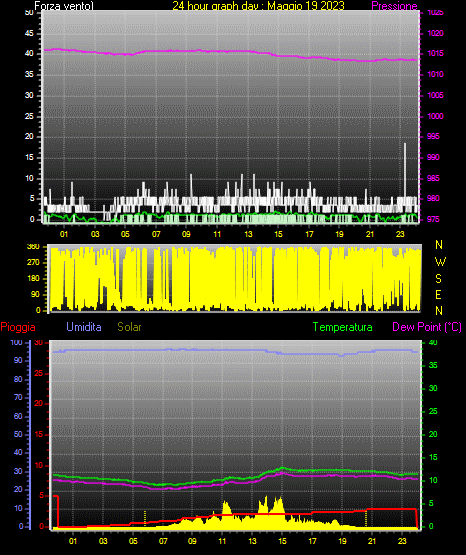Select the red 'Pioggia' legend label

pyautogui.click(x=18, y=327)
